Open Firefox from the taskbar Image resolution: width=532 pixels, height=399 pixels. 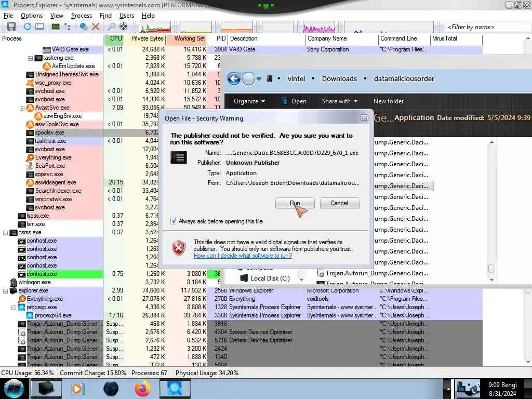pos(142,389)
